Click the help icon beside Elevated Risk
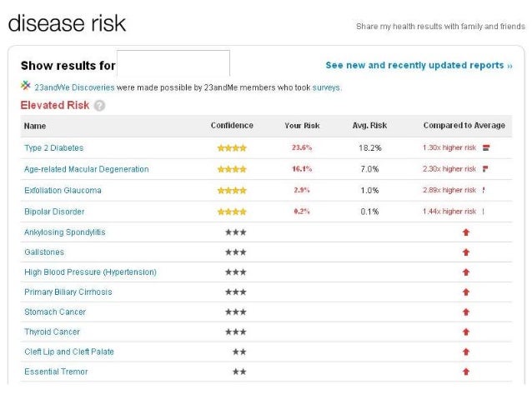The width and height of the screenshot is (532, 399). click(99, 106)
